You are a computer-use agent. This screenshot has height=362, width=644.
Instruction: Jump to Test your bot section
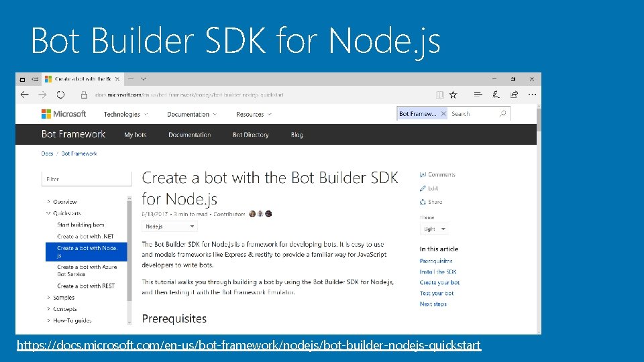[437, 293]
